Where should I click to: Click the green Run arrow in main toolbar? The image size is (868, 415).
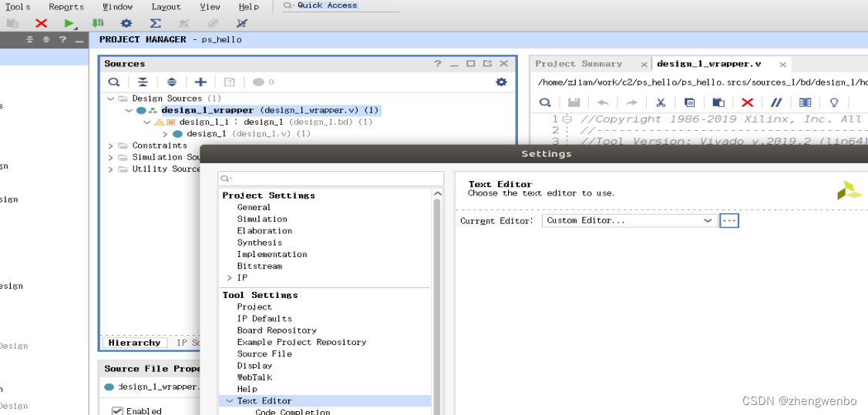point(69,23)
